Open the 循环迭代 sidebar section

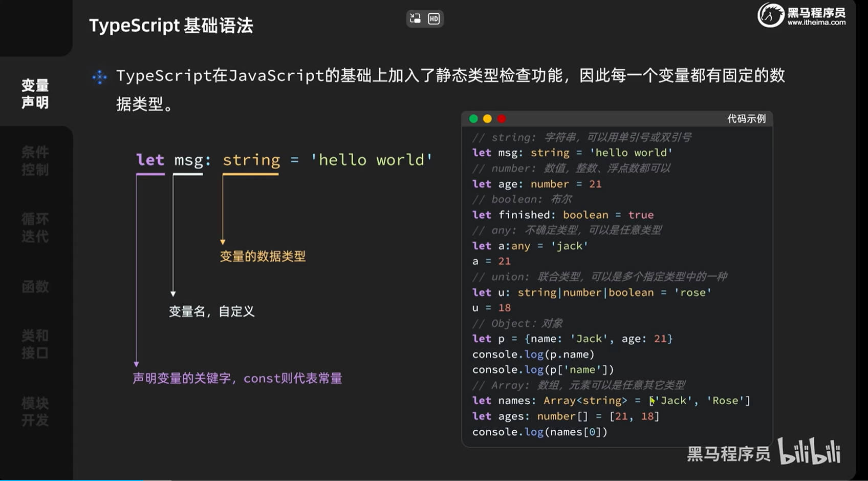[x=35, y=228]
